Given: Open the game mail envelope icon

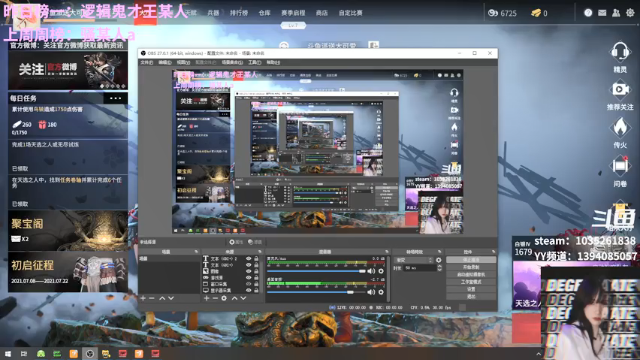Looking at the screenshot, I should pyautogui.click(x=602, y=13).
